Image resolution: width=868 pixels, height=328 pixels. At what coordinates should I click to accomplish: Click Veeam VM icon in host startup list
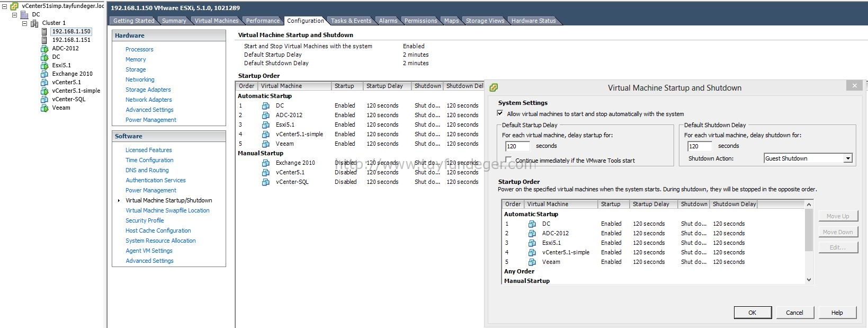[x=266, y=144]
